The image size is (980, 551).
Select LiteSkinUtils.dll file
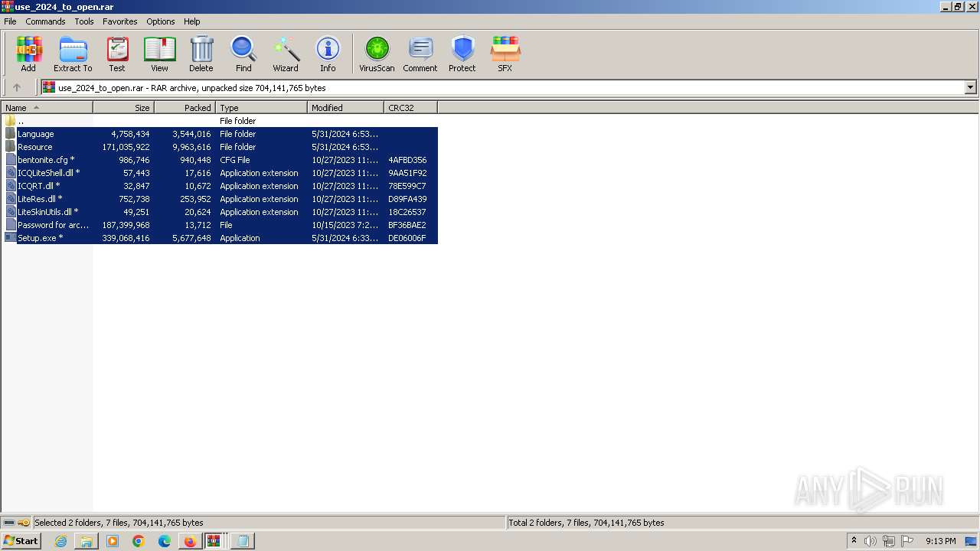pos(220,212)
